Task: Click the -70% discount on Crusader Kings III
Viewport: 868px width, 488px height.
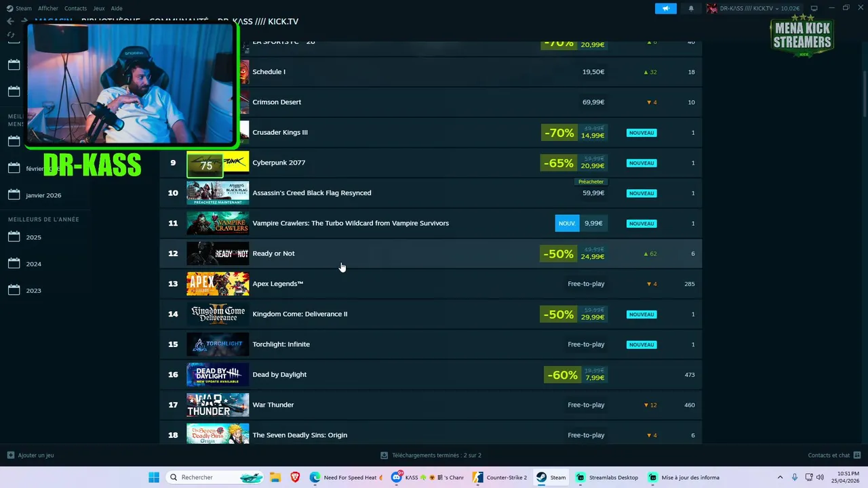Action: tap(559, 133)
